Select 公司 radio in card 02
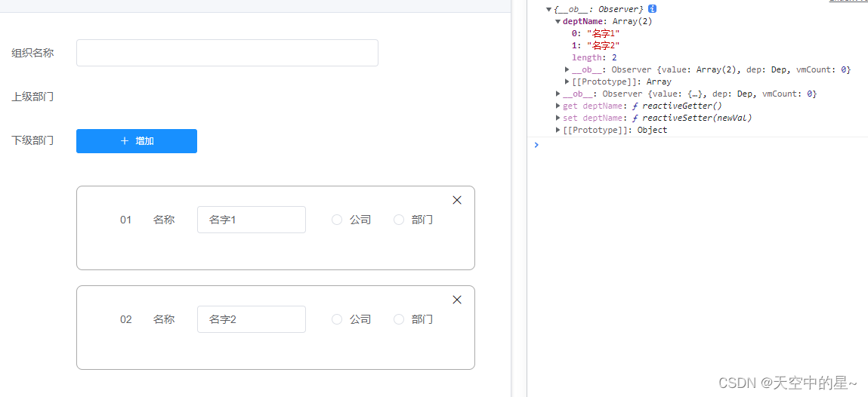Viewport: 868px width, 397px height. click(x=337, y=319)
